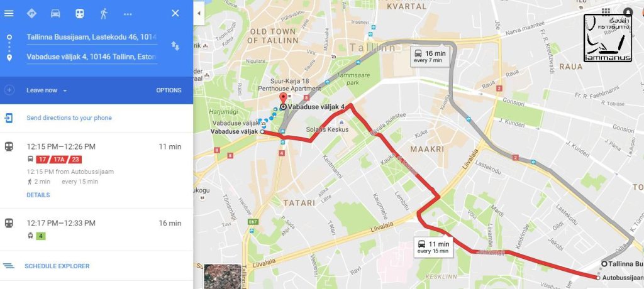Open DETAILS of the 11 min route
644x289 pixels.
pos(38,195)
